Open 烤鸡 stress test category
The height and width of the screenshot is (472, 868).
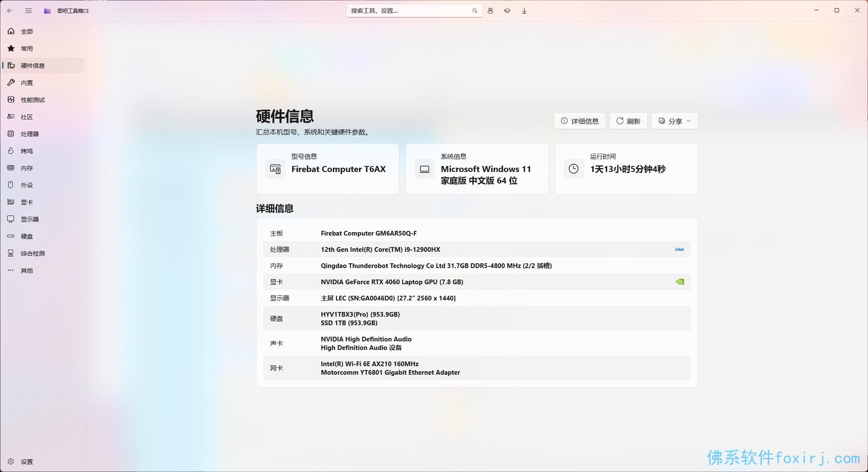coord(43,151)
